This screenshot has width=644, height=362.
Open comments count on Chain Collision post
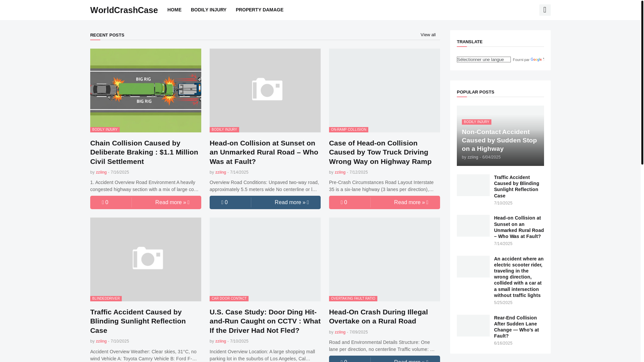click(105, 202)
